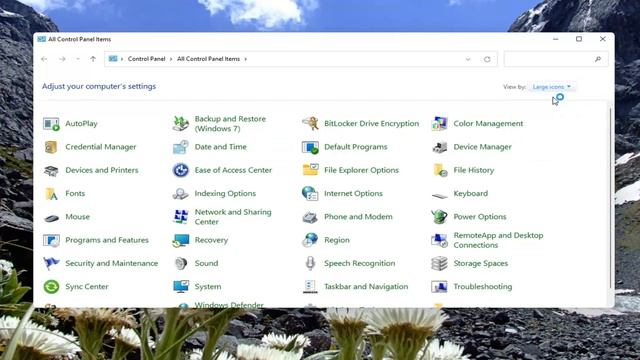Image resolution: width=640 pixels, height=360 pixels.
Task: Expand chevron after Control Panel breadcrumb
Action: click(171, 59)
